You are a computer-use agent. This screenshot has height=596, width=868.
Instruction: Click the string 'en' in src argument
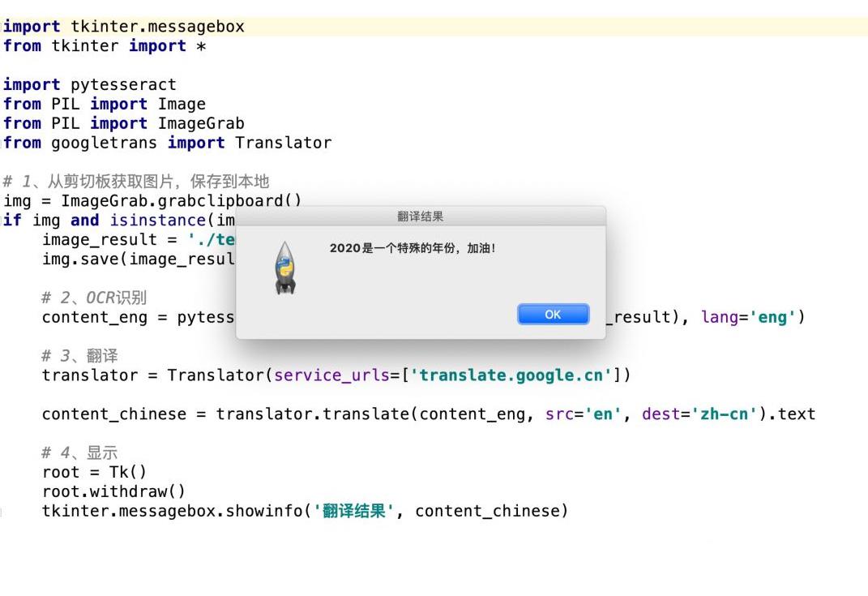(x=603, y=414)
